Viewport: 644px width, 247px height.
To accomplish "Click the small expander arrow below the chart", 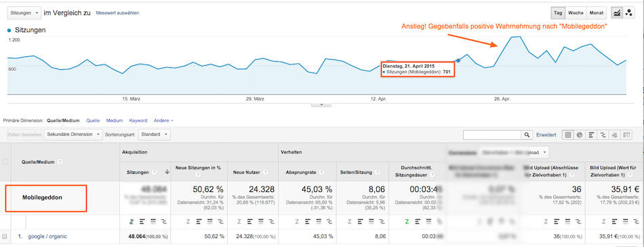I will click(321, 104).
